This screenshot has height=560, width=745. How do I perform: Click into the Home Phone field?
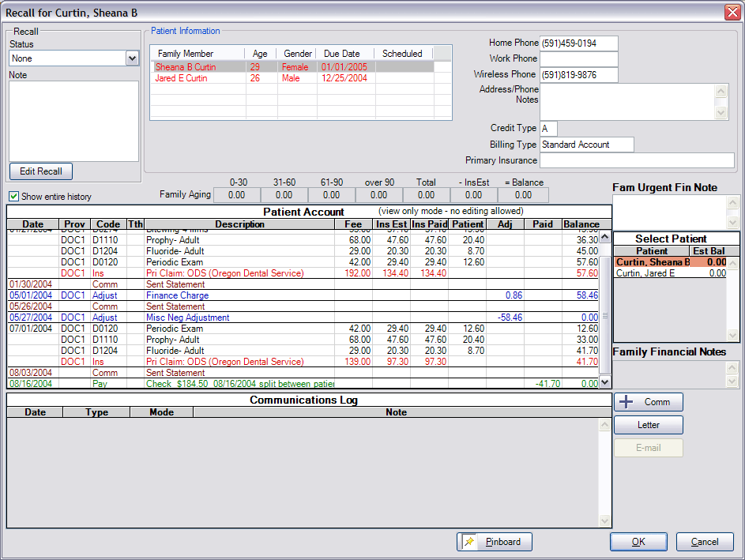click(578, 43)
